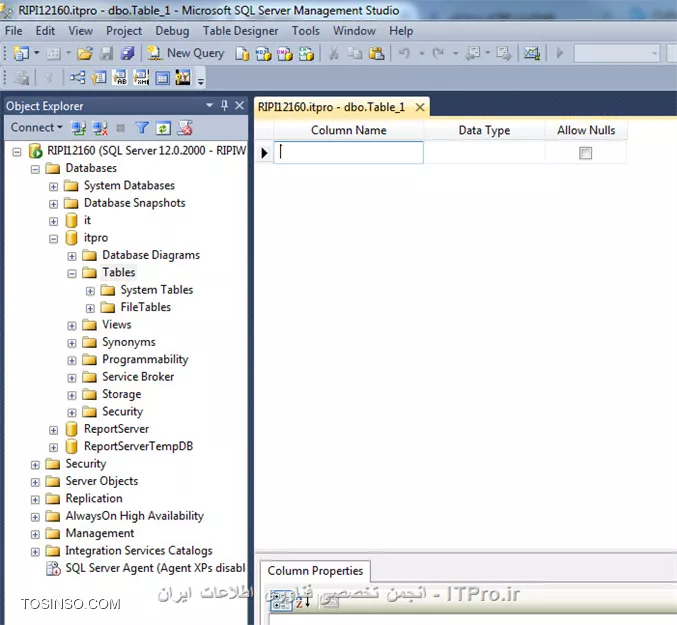Click the Categorized view icon in Column Properties

pos(281,602)
